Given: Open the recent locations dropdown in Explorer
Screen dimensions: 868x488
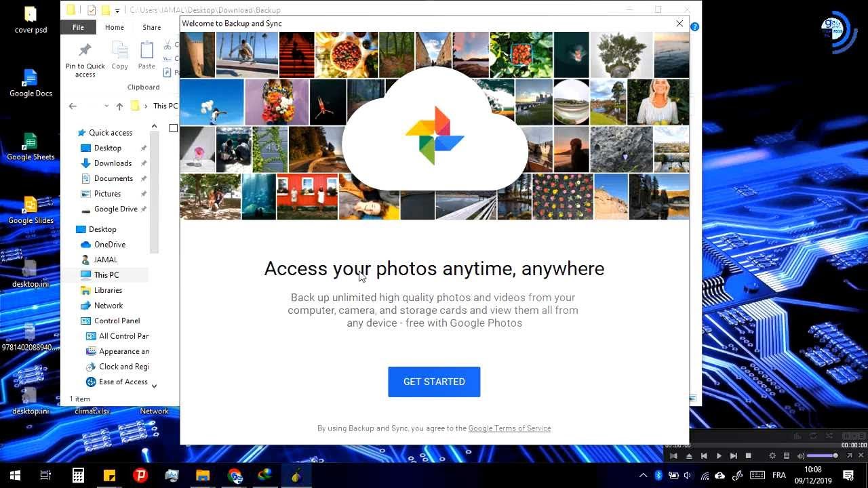Looking at the screenshot, I should tap(106, 106).
